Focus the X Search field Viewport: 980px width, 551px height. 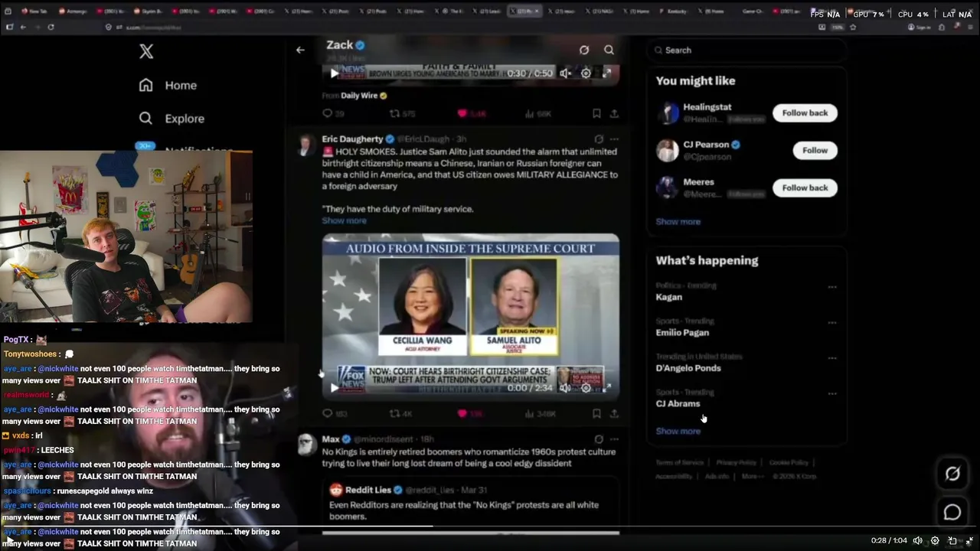point(747,50)
